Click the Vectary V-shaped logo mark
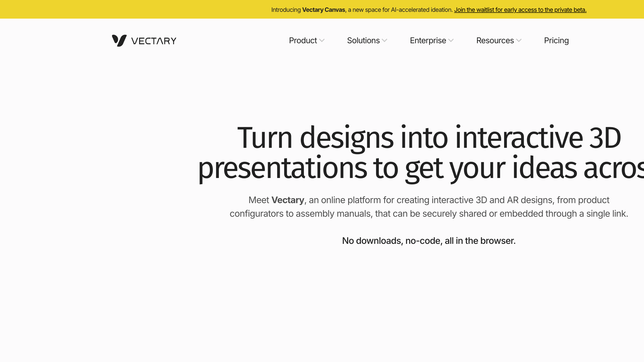The image size is (644, 362). click(119, 40)
